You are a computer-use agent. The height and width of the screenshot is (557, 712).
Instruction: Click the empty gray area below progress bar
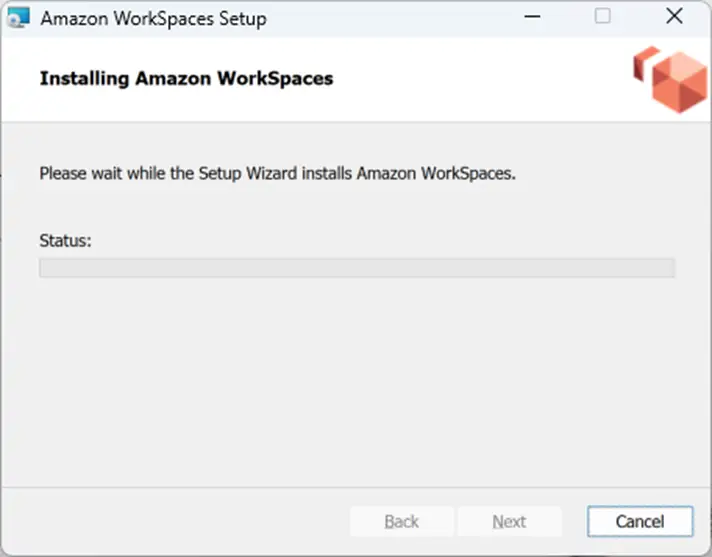click(x=356, y=381)
